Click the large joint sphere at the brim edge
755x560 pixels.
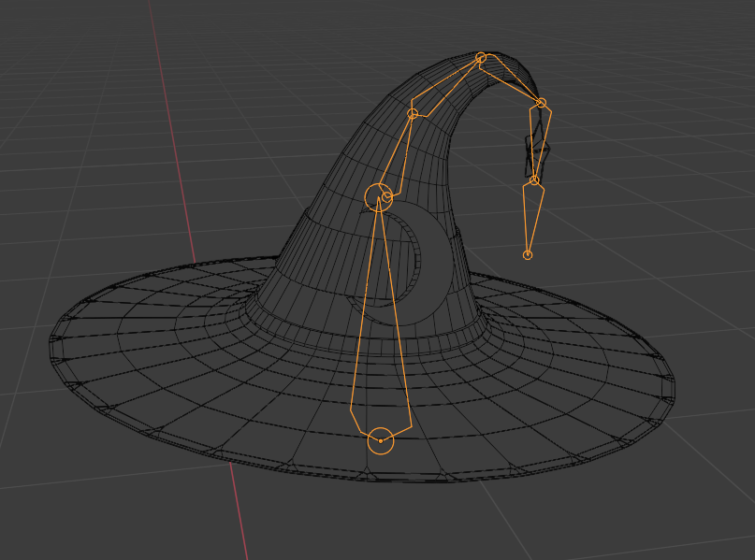pyautogui.click(x=381, y=440)
